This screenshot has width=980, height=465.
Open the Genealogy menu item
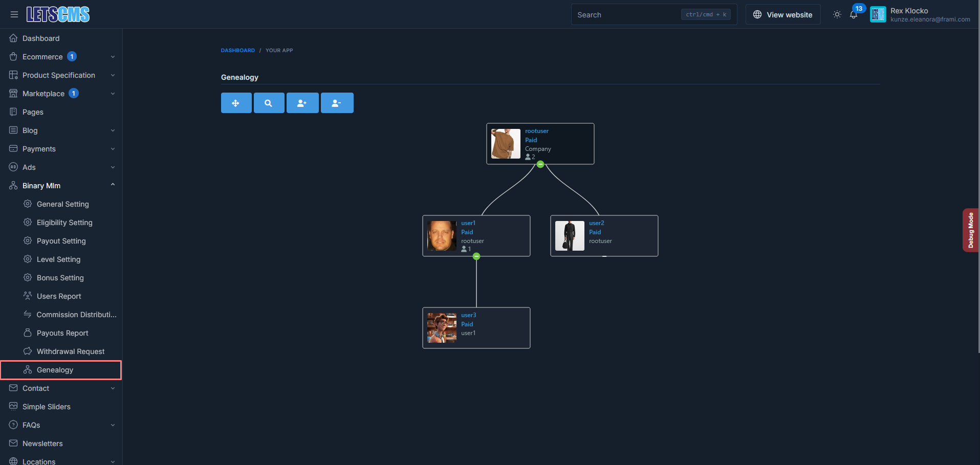55,369
